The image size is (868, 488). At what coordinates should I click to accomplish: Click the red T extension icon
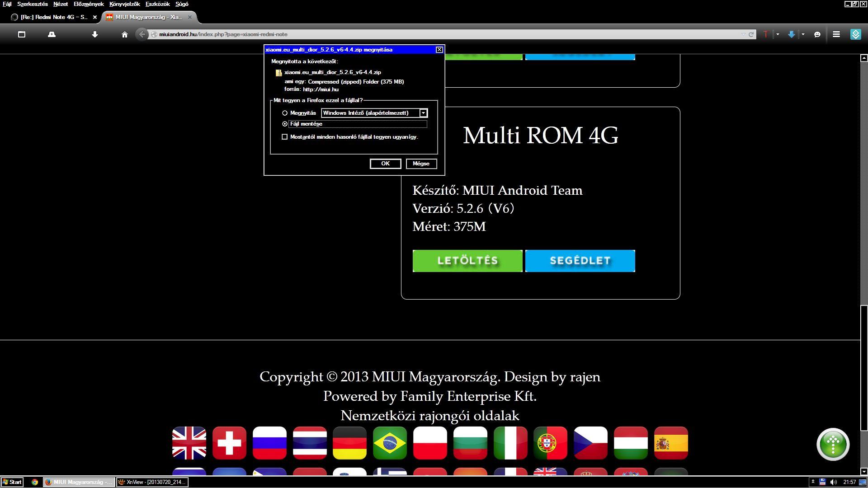point(766,34)
